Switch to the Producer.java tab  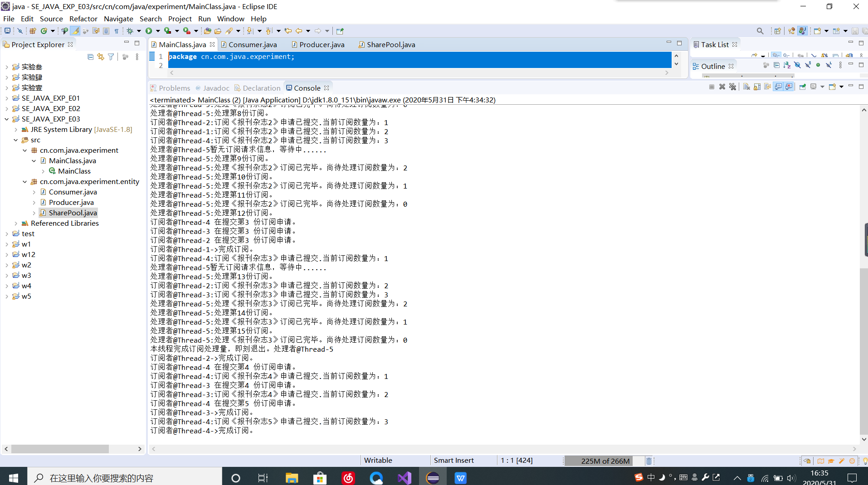pyautogui.click(x=322, y=44)
